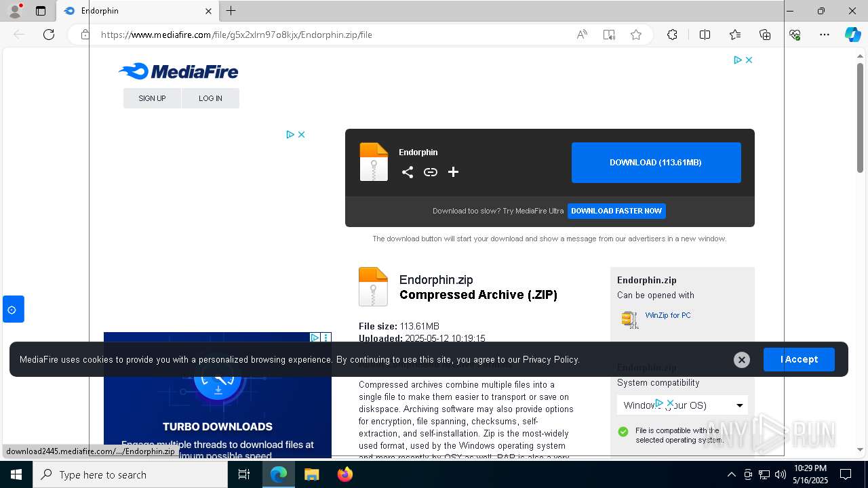Close the Endorphin tab
The width and height of the screenshot is (868, 488).
coord(208,11)
